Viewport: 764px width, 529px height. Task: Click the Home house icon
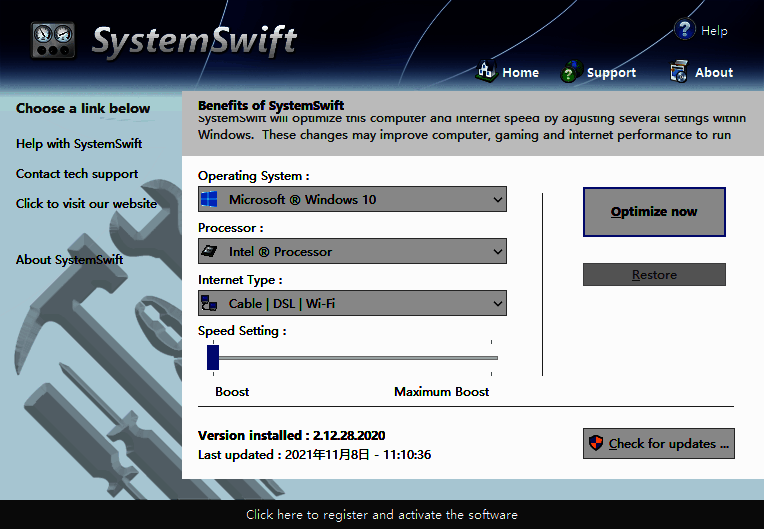point(486,72)
